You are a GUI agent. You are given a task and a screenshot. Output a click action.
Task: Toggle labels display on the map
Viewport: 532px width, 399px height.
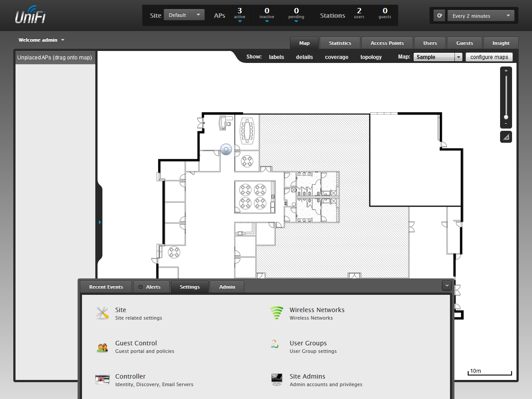coord(277,57)
